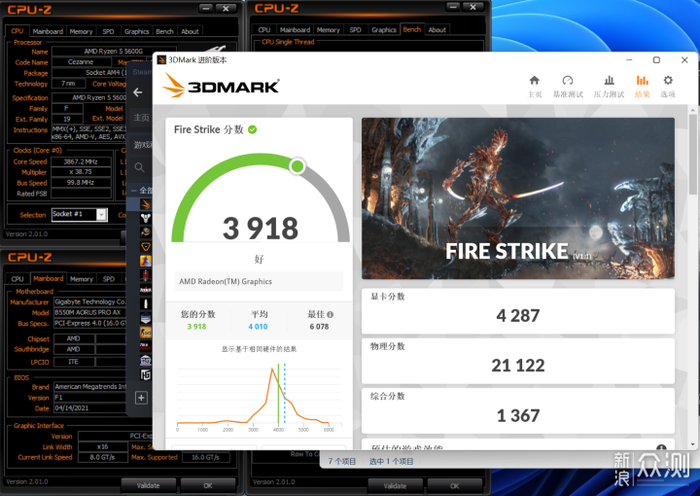
Task: Click Core Speed value 3867.2 MHz
Action: [x=81, y=162]
